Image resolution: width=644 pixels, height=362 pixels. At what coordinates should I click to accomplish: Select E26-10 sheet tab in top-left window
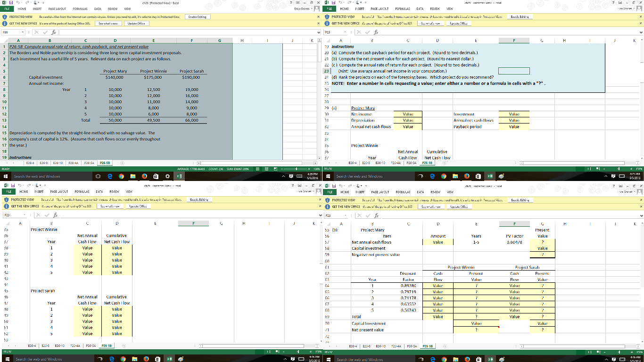(x=58, y=164)
